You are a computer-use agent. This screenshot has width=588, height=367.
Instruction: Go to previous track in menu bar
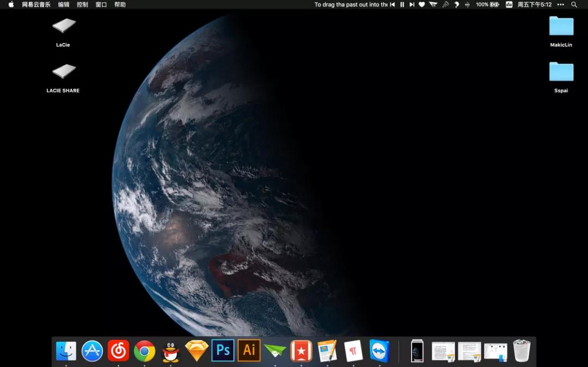393,4
